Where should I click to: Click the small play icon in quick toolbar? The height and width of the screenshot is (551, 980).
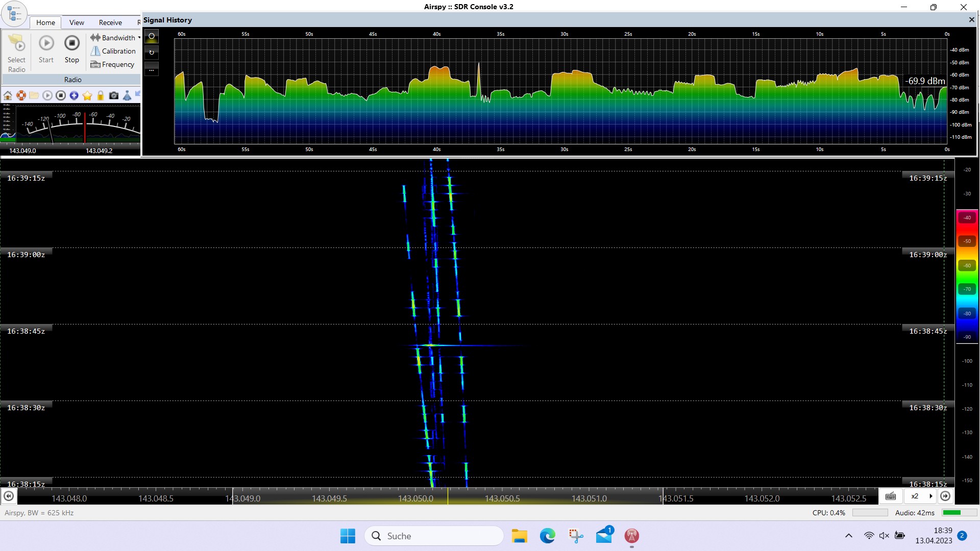47,95
